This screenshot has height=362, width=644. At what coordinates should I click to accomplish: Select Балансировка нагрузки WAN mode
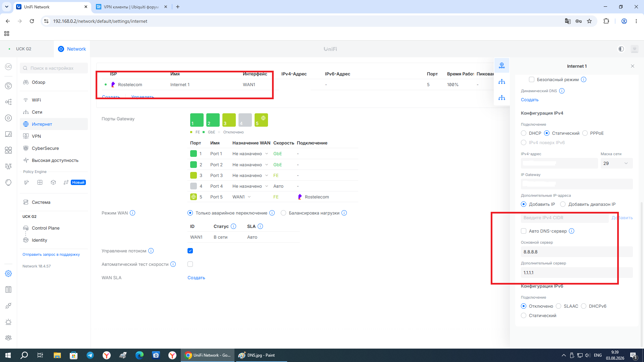[x=283, y=213]
